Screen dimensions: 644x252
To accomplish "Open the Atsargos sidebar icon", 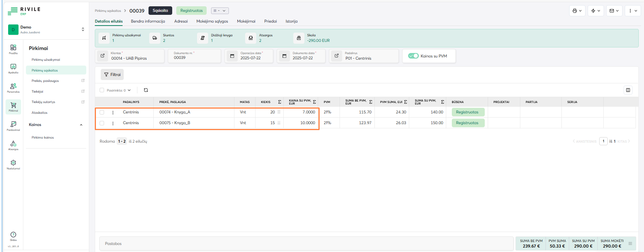I will pyautogui.click(x=13, y=145).
